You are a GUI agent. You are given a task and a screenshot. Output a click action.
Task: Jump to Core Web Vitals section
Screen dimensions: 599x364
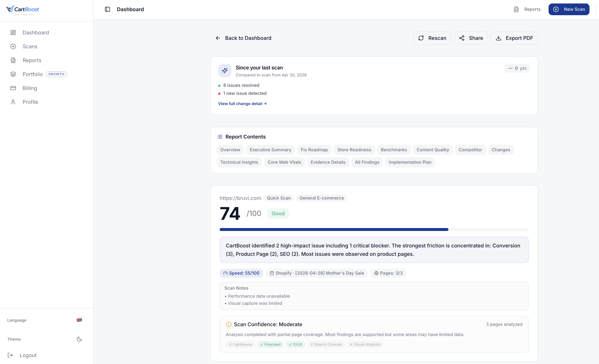pos(284,162)
